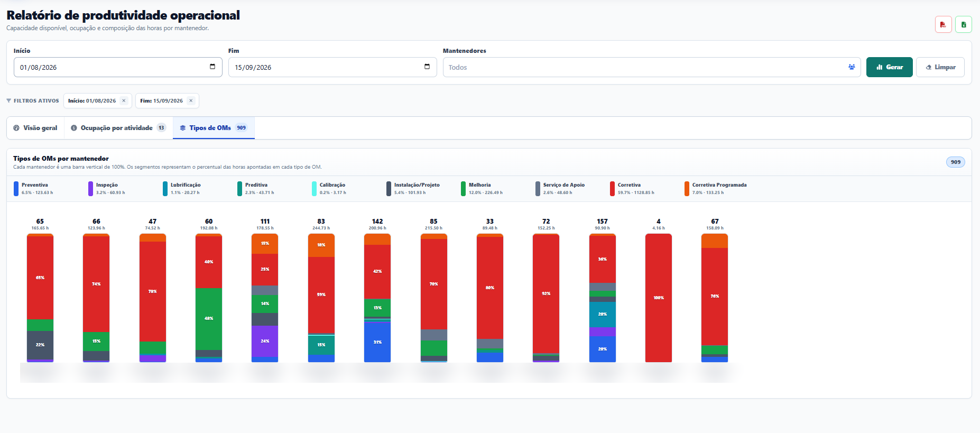This screenshot has height=433, width=980.
Task: Click the Limpar button
Action: coord(940,67)
